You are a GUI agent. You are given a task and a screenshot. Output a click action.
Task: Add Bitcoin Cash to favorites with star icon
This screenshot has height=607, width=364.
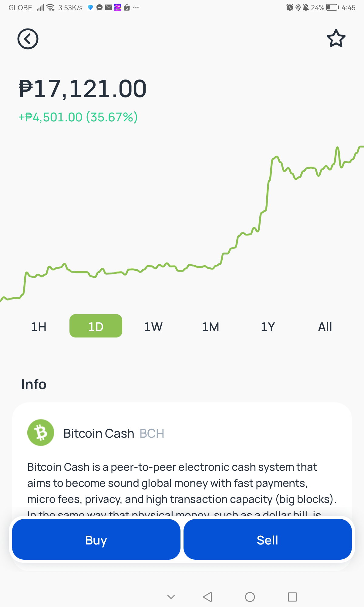pyautogui.click(x=336, y=39)
